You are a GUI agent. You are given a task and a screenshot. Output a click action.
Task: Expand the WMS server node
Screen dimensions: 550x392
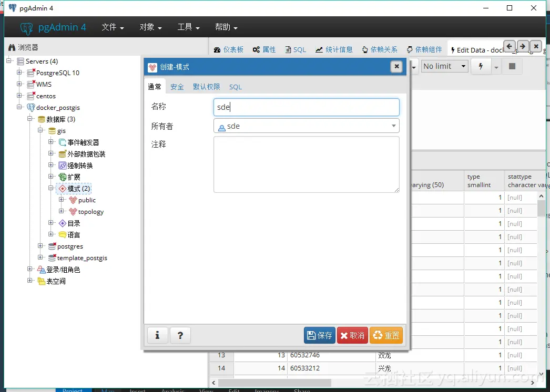tap(19, 84)
